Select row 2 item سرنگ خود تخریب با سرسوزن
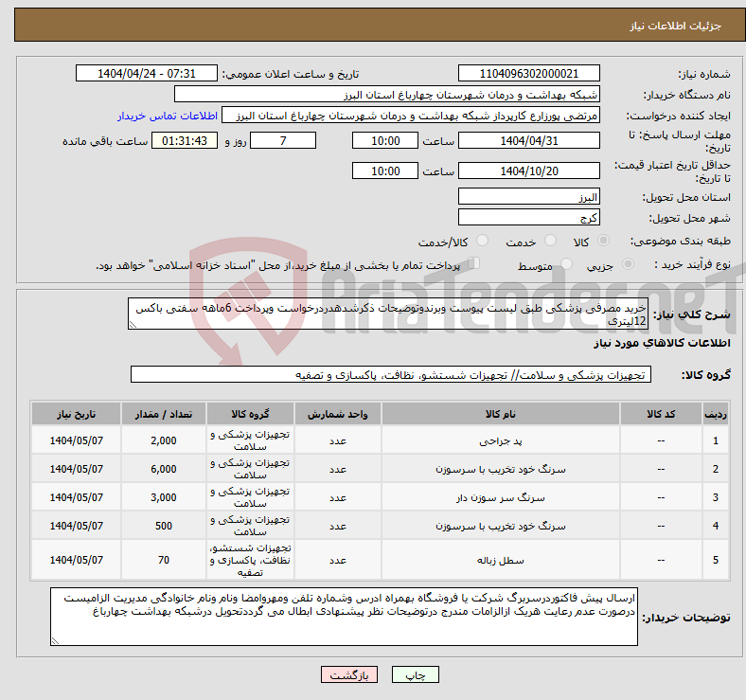The image size is (746, 700). coord(501,469)
